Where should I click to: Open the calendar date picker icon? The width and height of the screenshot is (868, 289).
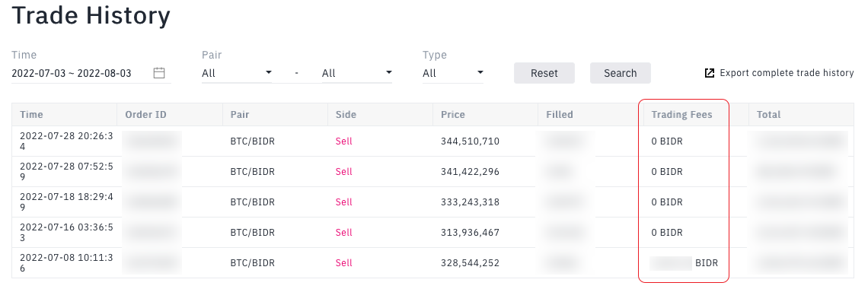point(159,73)
